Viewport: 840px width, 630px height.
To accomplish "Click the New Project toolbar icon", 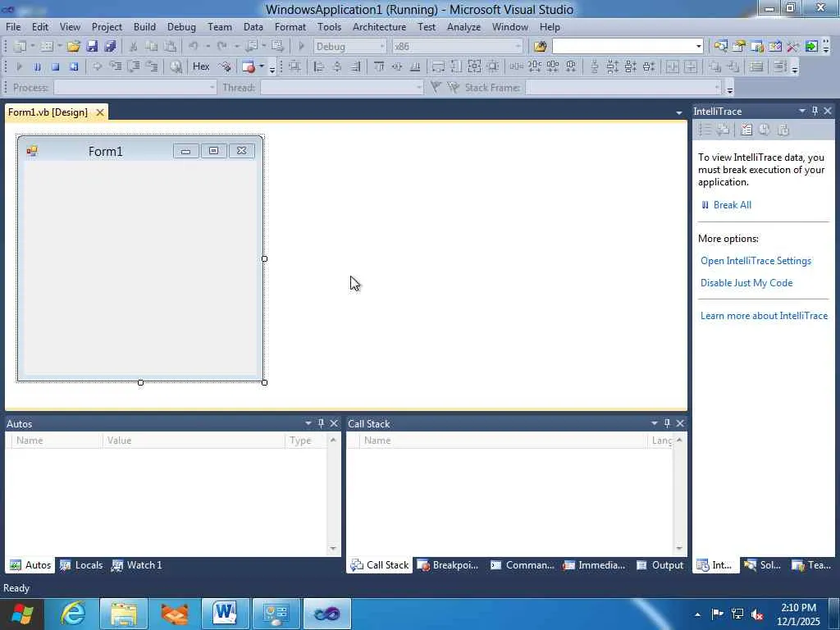I will [x=20, y=47].
